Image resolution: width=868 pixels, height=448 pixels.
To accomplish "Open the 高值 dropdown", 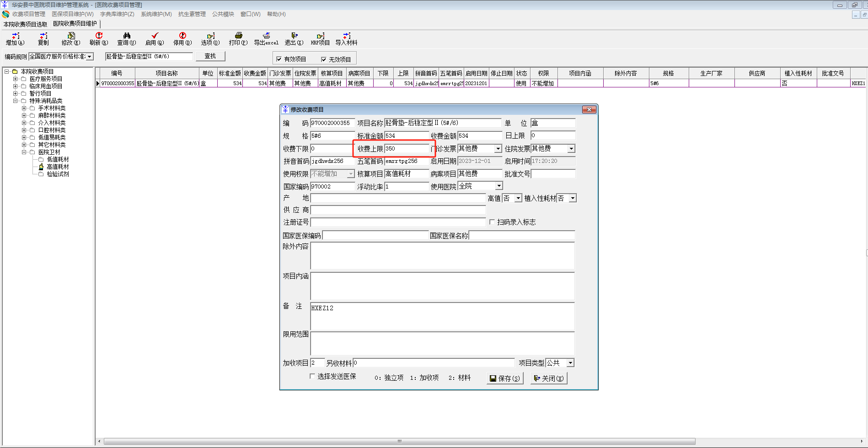I will 518,198.
